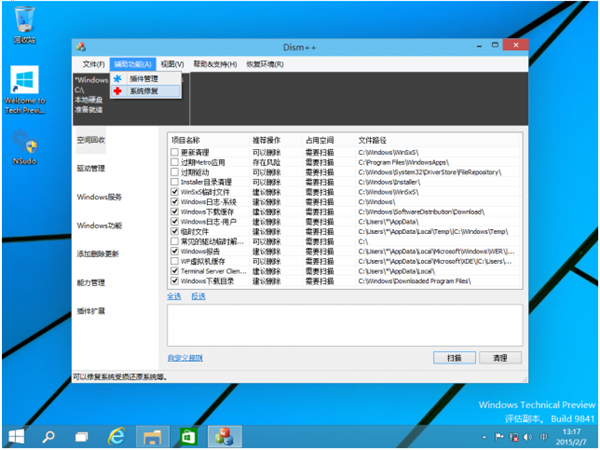This screenshot has height=450, width=600.
Task: Open the 视图(V) menu
Action: pos(172,64)
